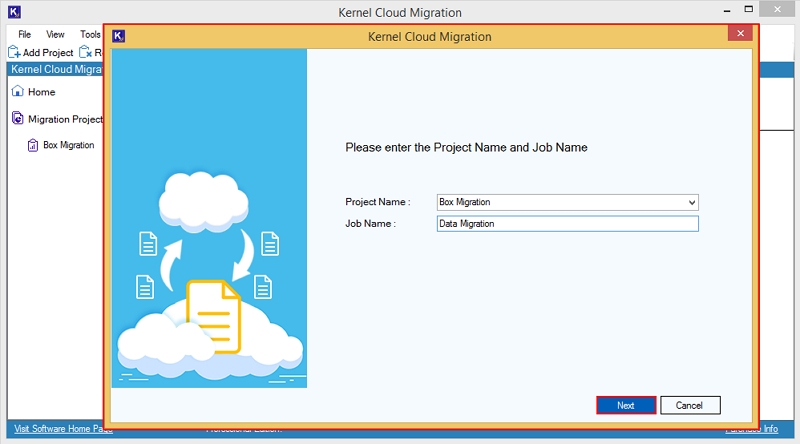Open the Tools menu
Screen dimensions: 800x444
click(90, 34)
